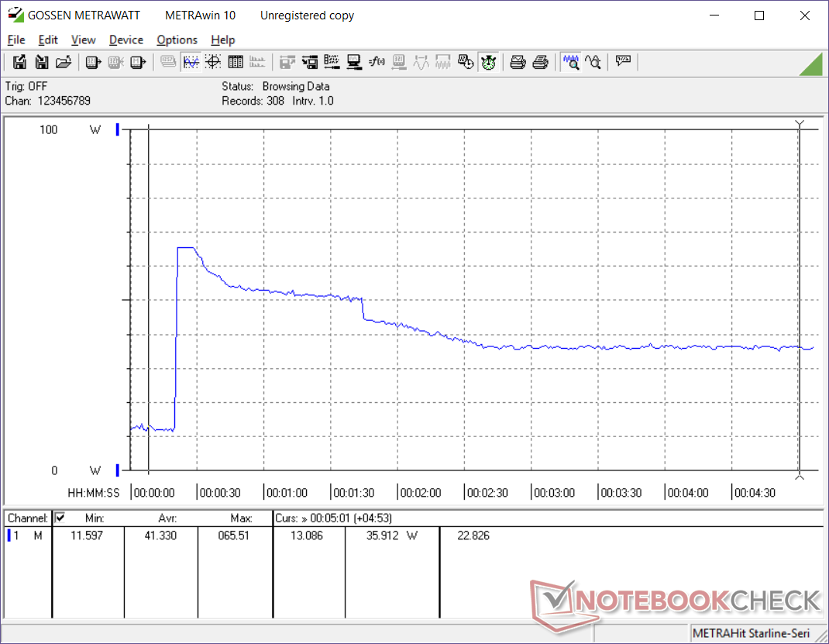Click the f(x) math function icon

(377, 62)
